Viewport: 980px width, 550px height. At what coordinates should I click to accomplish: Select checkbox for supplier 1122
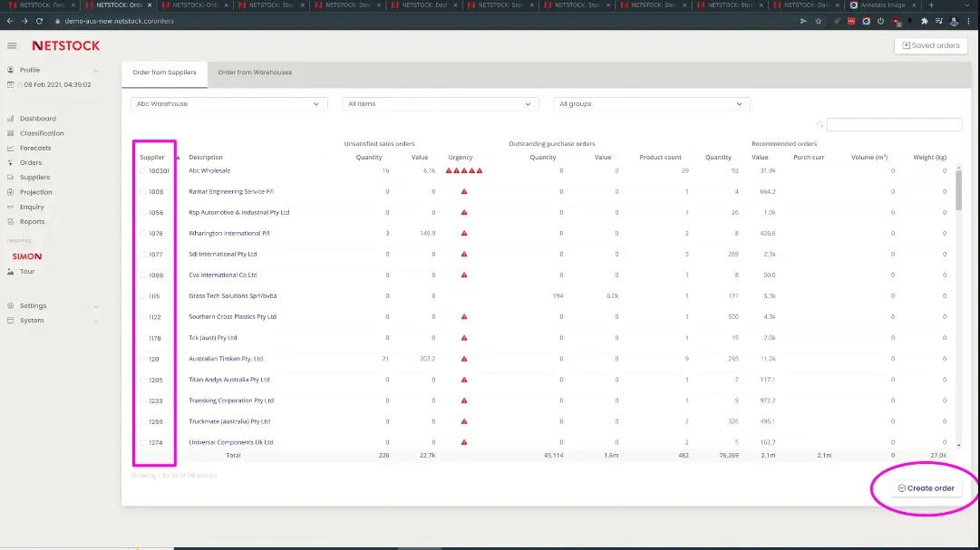pos(143,317)
